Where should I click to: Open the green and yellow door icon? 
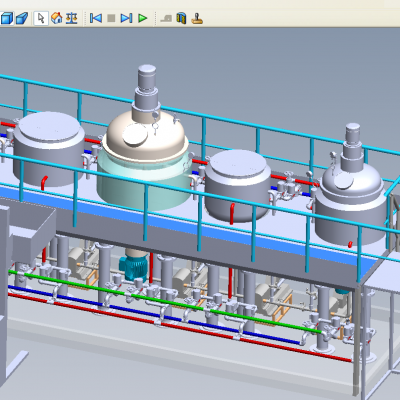(x=181, y=18)
